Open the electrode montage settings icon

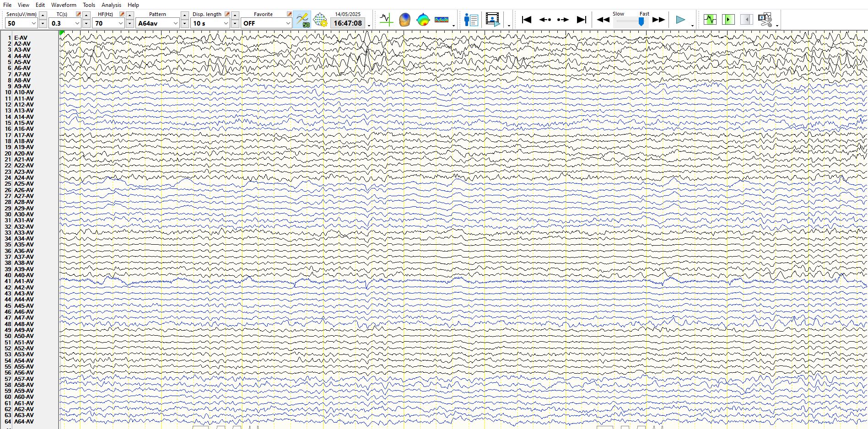pos(320,20)
